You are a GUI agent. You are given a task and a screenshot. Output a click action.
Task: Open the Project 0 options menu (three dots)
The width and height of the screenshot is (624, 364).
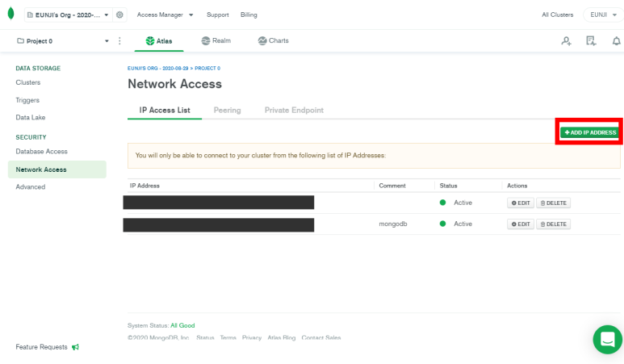coord(119,41)
